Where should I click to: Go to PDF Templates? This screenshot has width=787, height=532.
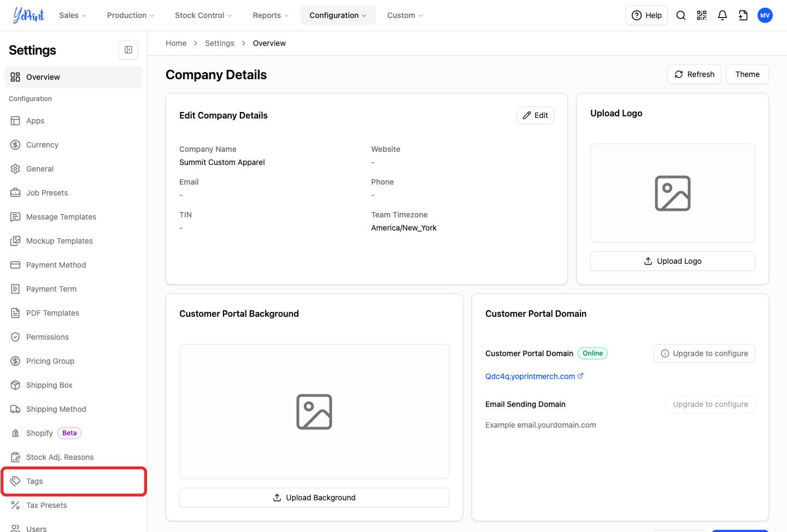click(73, 313)
